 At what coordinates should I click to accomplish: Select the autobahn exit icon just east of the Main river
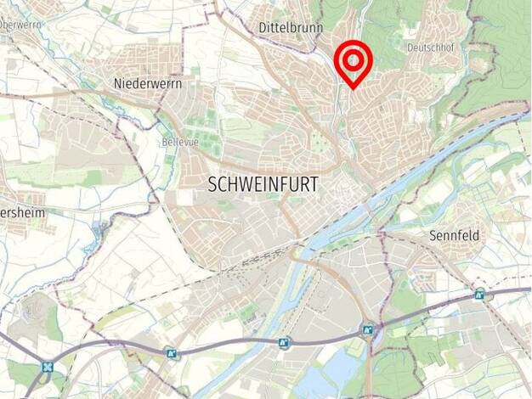284,343
